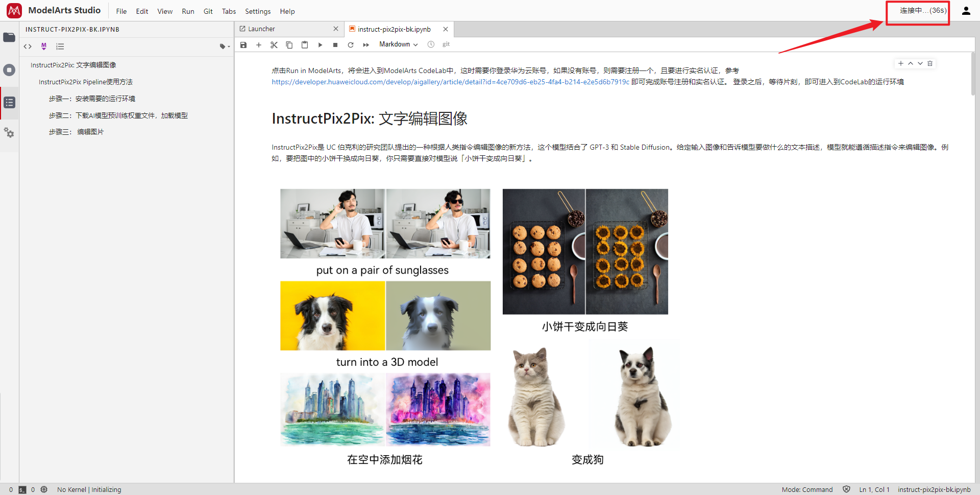This screenshot has width=980, height=495.
Task: Insert a cell below using toolbar plus
Action: pyautogui.click(x=259, y=45)
